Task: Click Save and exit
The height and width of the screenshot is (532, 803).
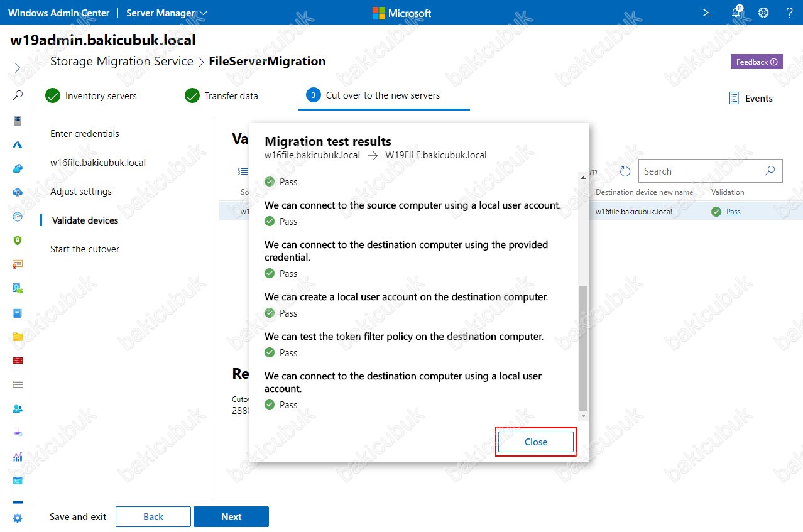Action: click(78, 517)
